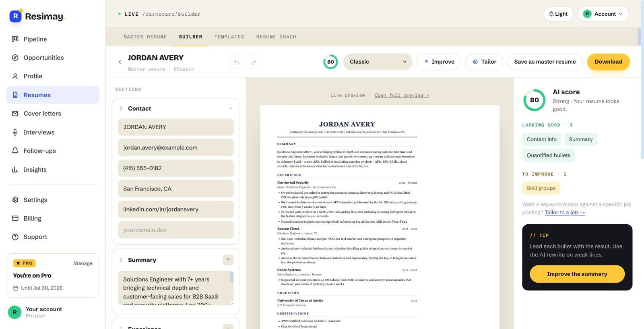Open full preview link
Viewport: 644px width, 329px height.
click(402, 95)
